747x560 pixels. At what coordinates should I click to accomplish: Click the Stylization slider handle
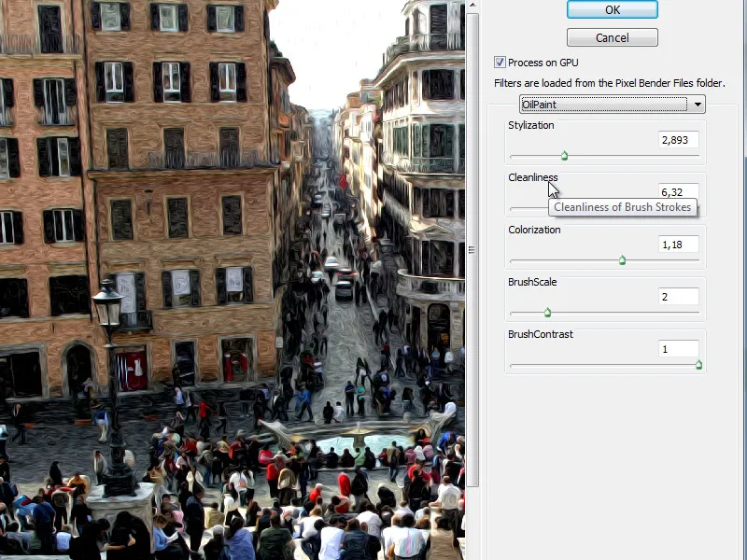564,156
